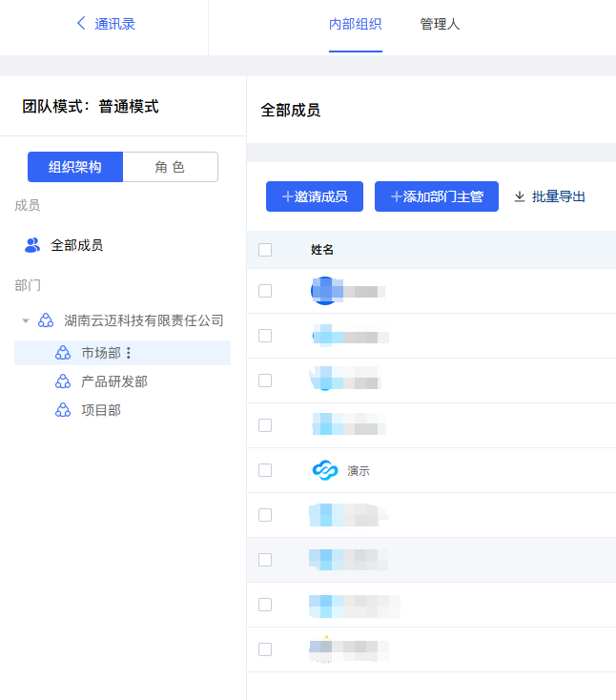Click the 湖南云迈科技有限责任公司 organization icon
This screenshot has width=616, height=700.
tap(46, 320)
